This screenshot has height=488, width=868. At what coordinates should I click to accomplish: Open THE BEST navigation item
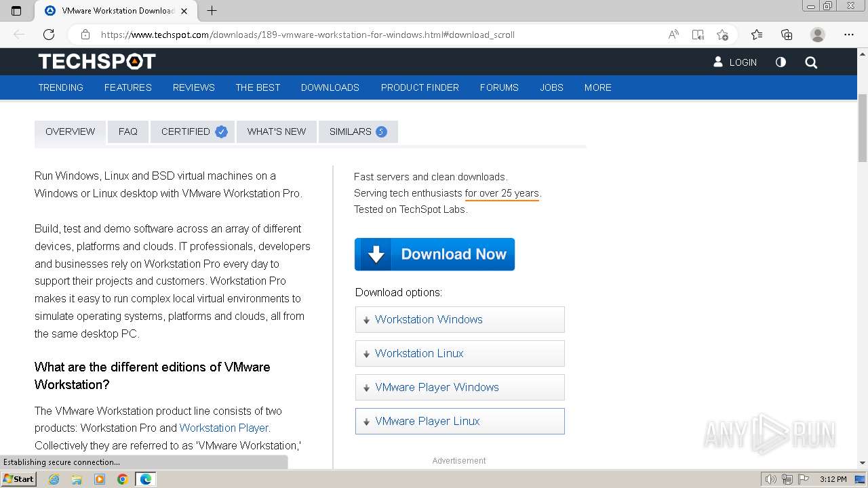(258, 87)
